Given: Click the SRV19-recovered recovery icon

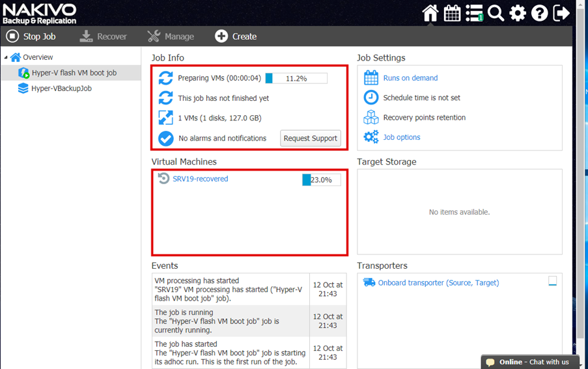Looking at the screenshot, I should (163, 178).
